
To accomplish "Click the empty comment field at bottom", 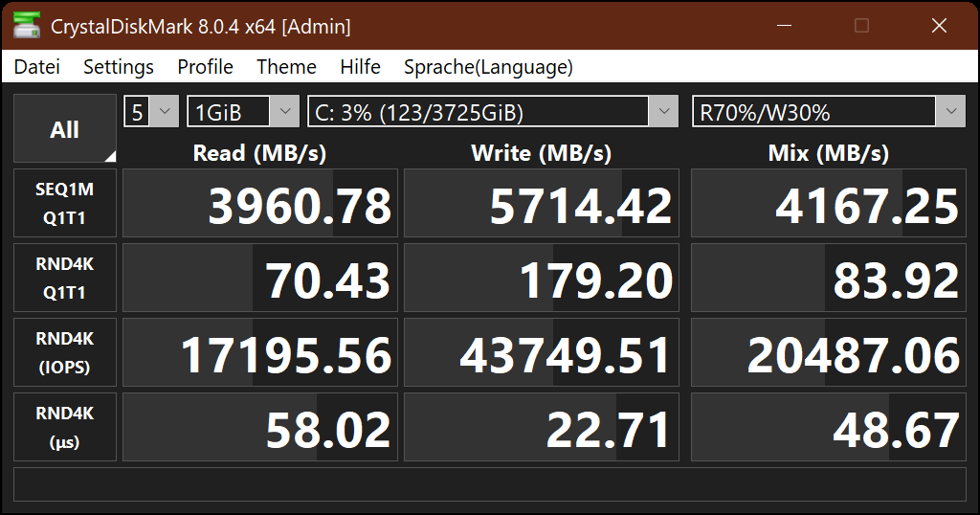I will click(x=490, y=484).
